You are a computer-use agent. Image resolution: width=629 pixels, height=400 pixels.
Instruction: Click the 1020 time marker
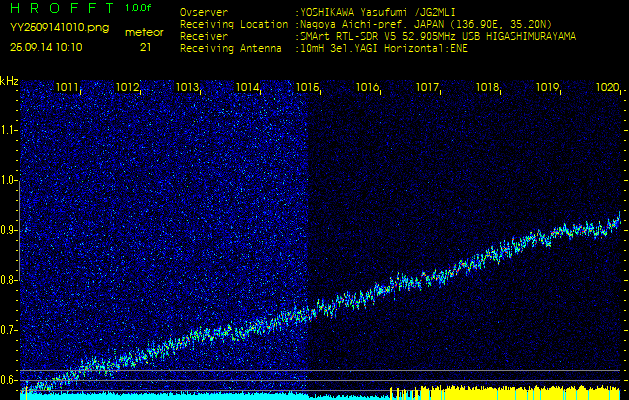607,88
